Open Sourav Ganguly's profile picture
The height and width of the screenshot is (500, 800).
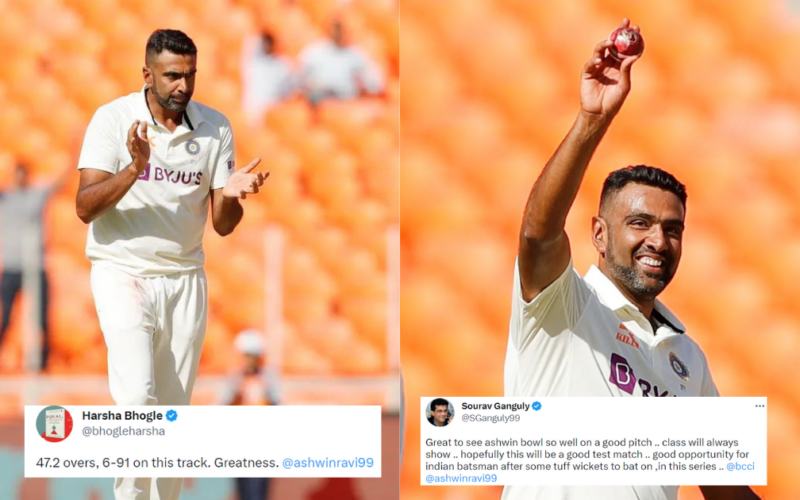[x=440, y=412]
